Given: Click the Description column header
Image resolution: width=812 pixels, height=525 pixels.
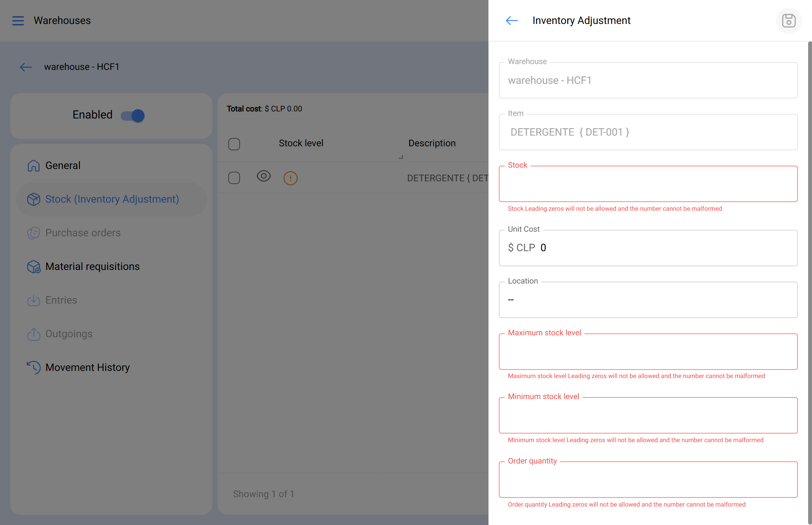Looking at the screenshot, I should point(432,143).
